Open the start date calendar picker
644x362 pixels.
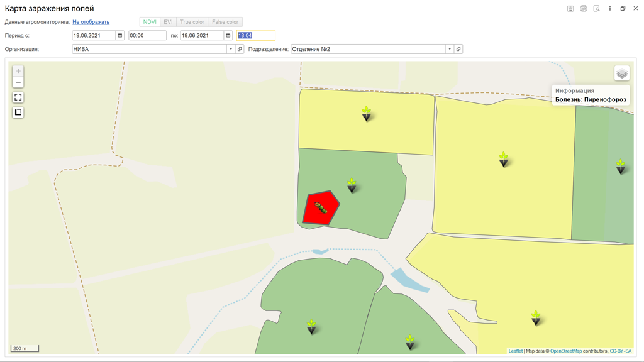coord(120,36)
